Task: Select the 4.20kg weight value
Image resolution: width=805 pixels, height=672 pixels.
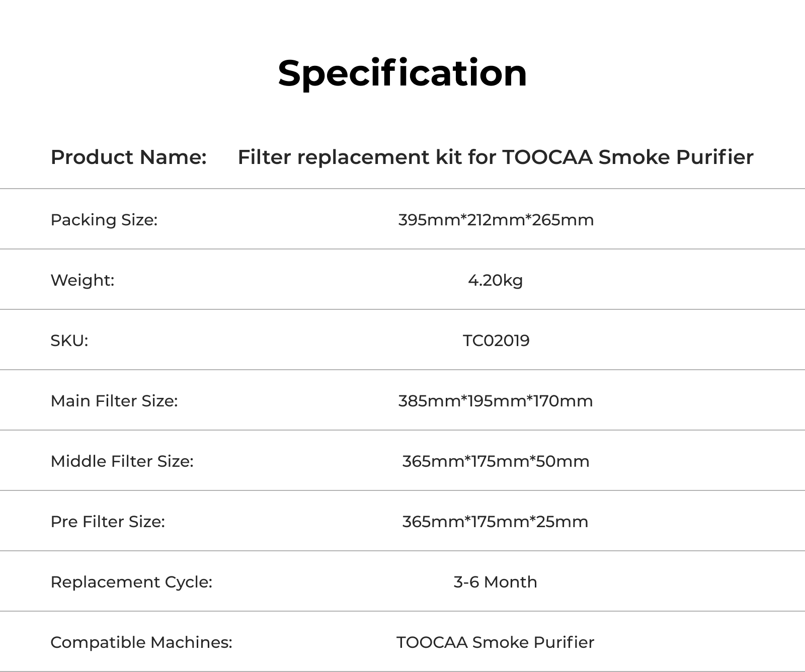Action: click(x=495, y=280)
